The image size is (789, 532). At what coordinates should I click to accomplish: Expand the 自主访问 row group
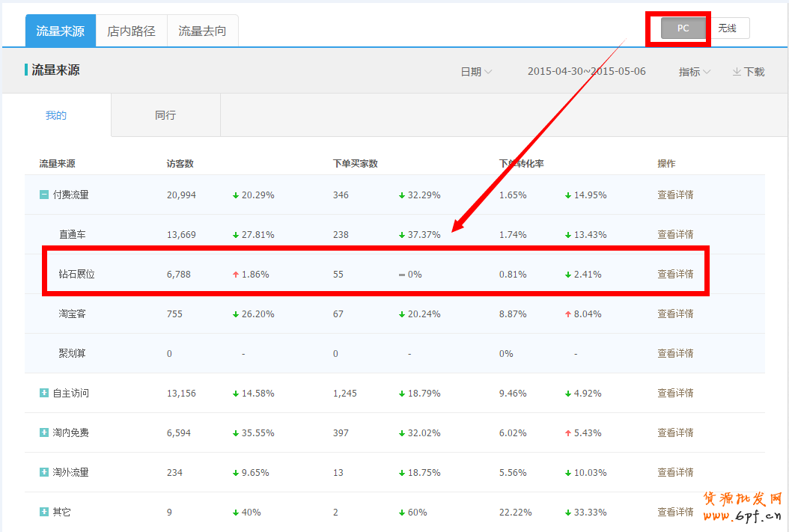[44, 393]
